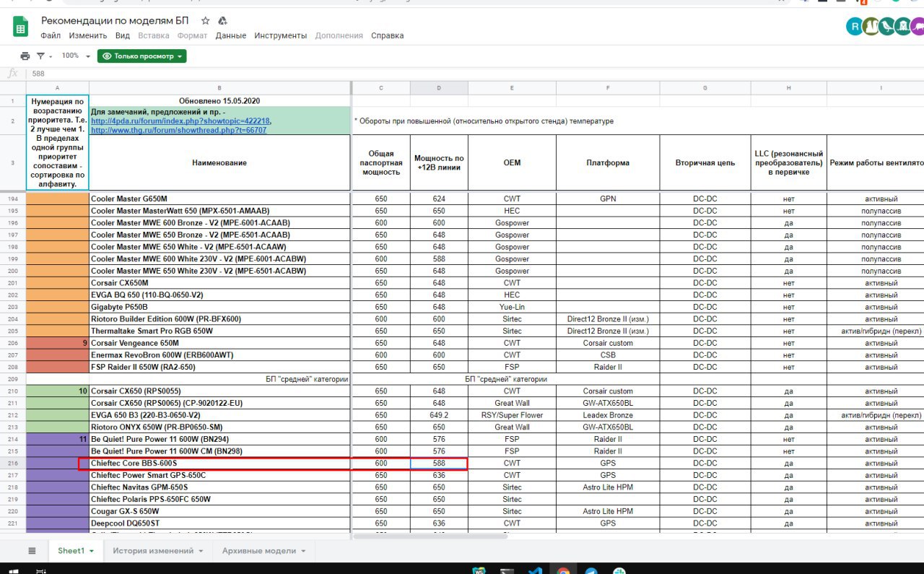Select 'Обновлено 15.05.2020' cell
The height and width of the screenshot is (574, 924).
click(219, 101)
